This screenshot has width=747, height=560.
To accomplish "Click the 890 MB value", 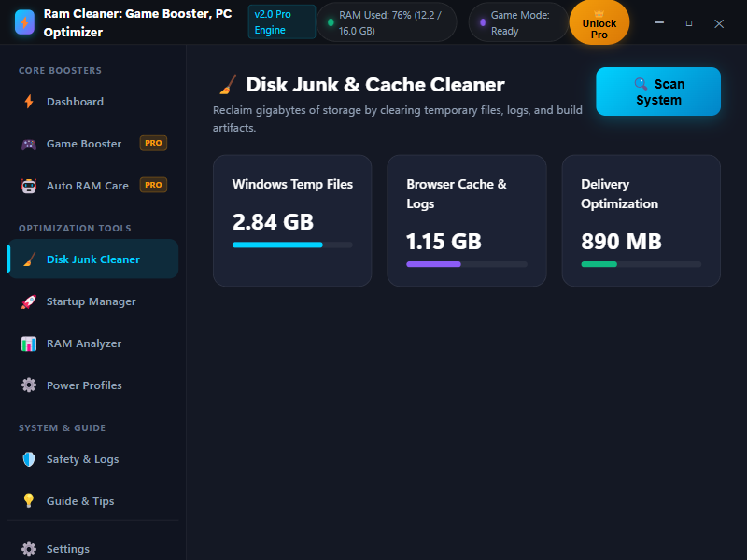I will point(621,242).
